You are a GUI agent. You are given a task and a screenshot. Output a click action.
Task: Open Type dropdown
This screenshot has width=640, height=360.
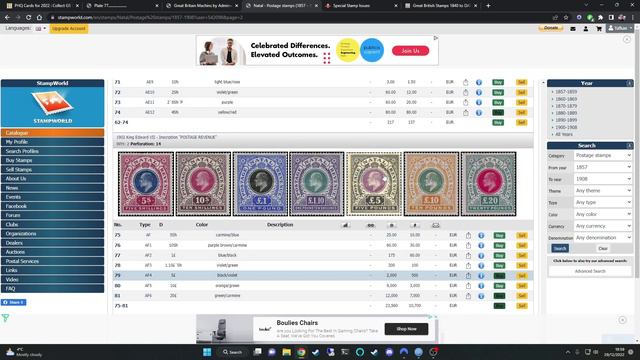(x=603, y=202)
